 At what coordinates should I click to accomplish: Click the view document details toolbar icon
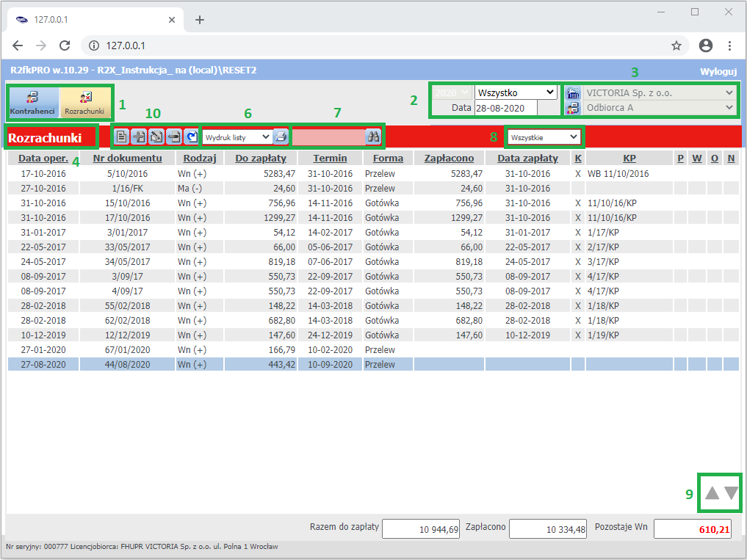pos(121,137)
